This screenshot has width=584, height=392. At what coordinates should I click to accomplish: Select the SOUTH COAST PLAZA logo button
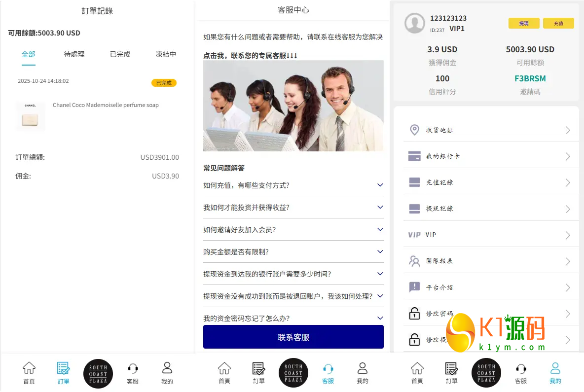point(293,372)
